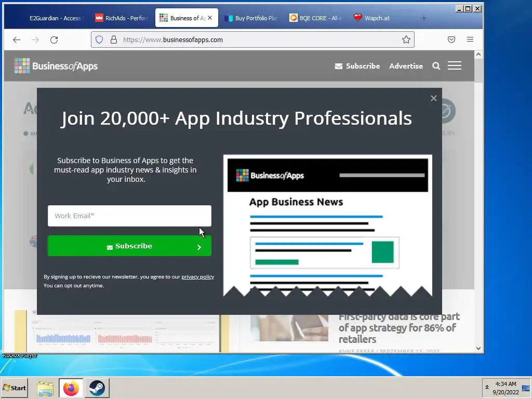The width and height of the screenshot is (532, 399).
Task: Switch to the RichAds tab
Action: [122, 18]
